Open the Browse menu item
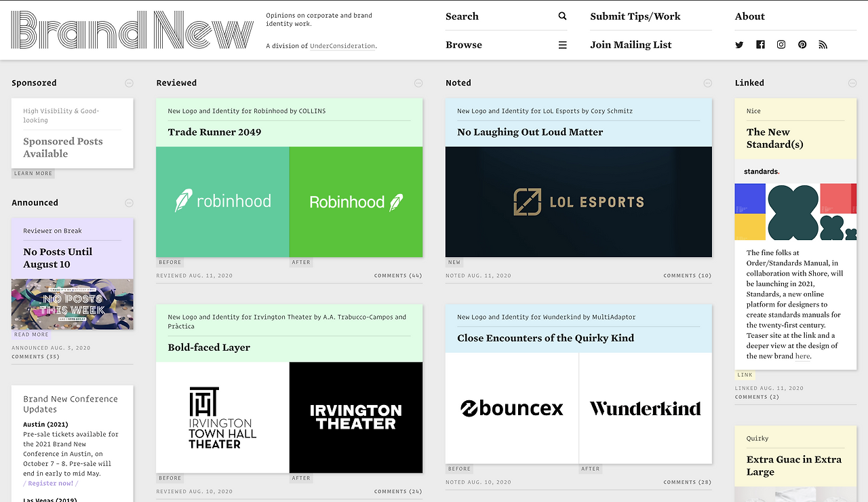Image resolution: width=868 pixels, height=502 pixels. [x=464, y=45]
